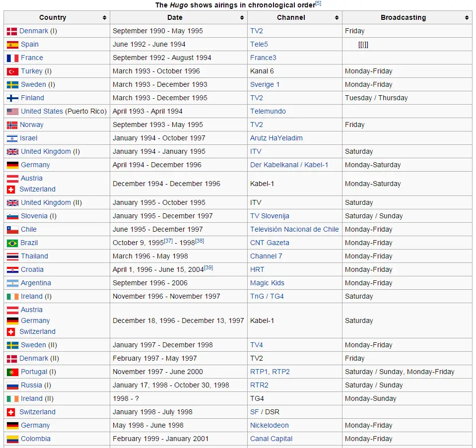Click the Croatia flag icon
The height and width of the screenshot is (448, 476).
(12, 270)
